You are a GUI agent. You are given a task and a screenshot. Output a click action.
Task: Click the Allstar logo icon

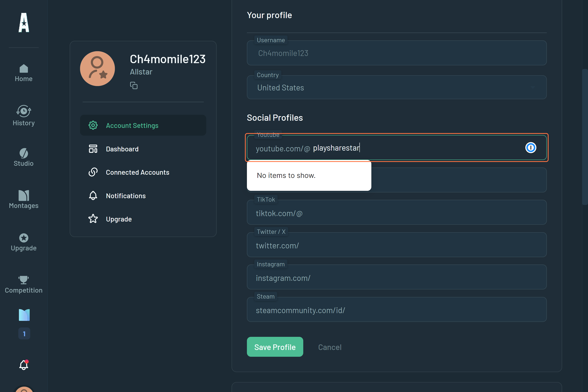pyautogui.click(x=24, y=23)
